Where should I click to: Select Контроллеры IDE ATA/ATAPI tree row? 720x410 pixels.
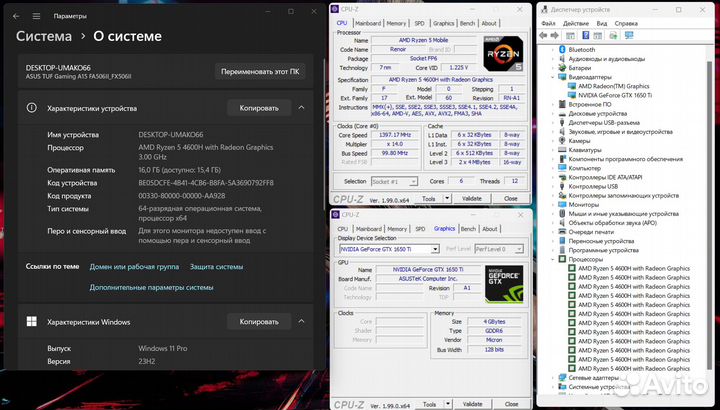tap(605, 177)
